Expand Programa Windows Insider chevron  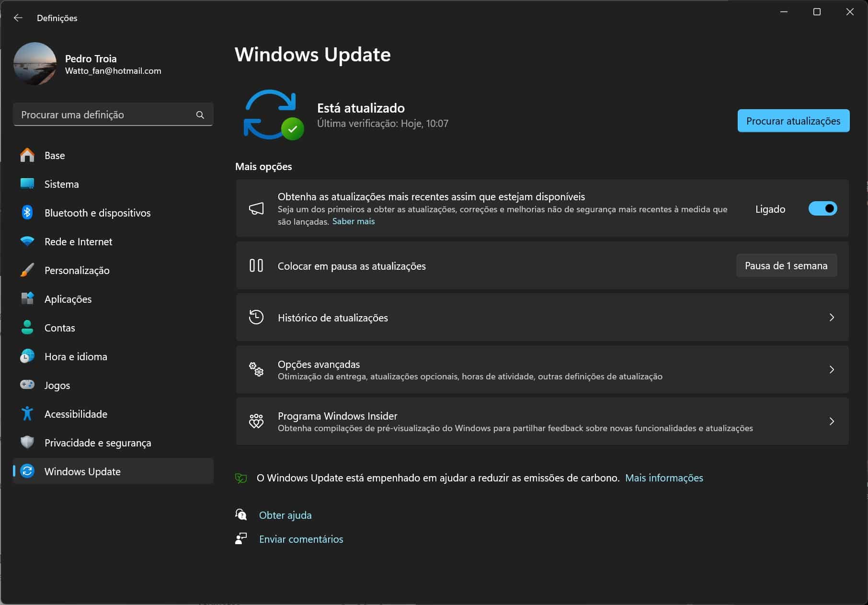tap(832, 421)
